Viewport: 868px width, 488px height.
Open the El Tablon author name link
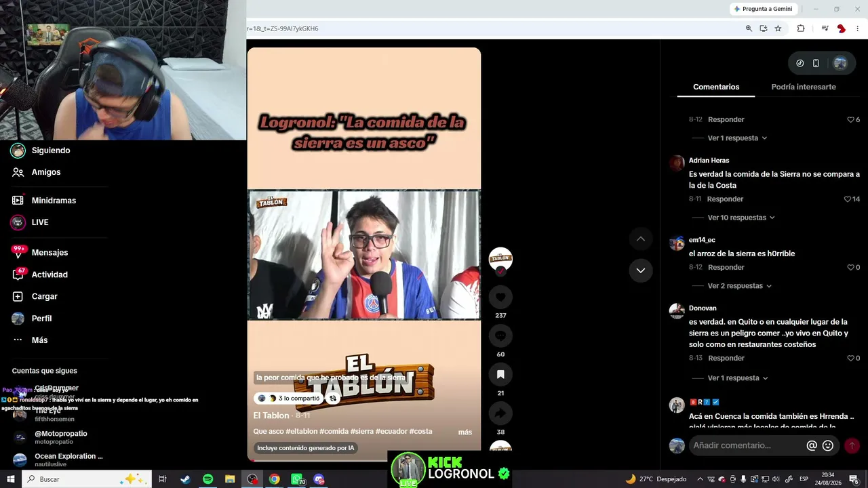click(271, 415)
